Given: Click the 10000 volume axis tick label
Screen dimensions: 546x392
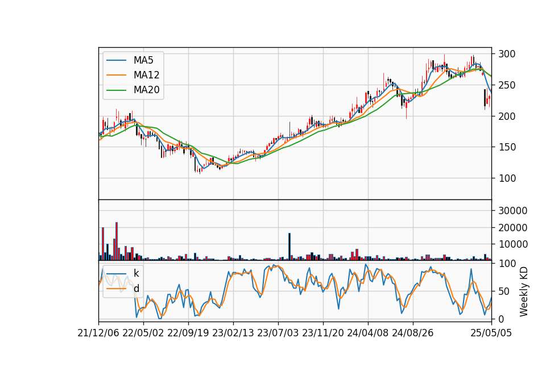Looking at the screenshot, I should pyautogui.click(x=512, y=244).
